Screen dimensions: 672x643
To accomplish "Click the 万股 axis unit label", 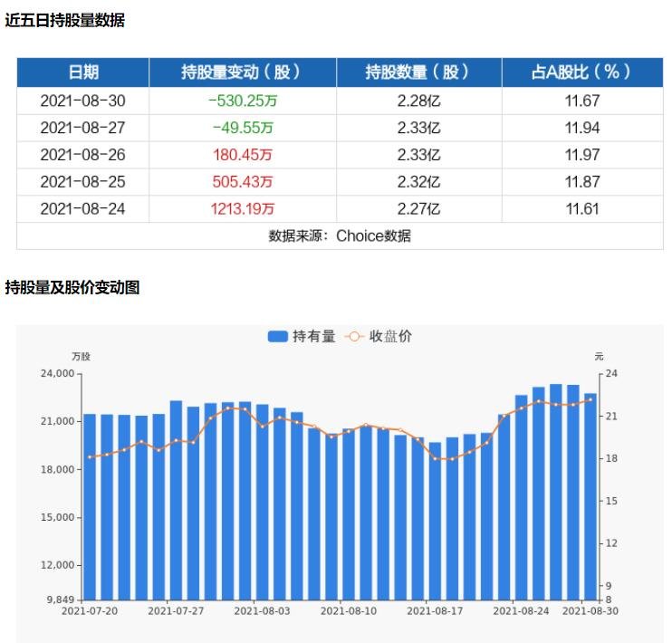I will 81,356.
